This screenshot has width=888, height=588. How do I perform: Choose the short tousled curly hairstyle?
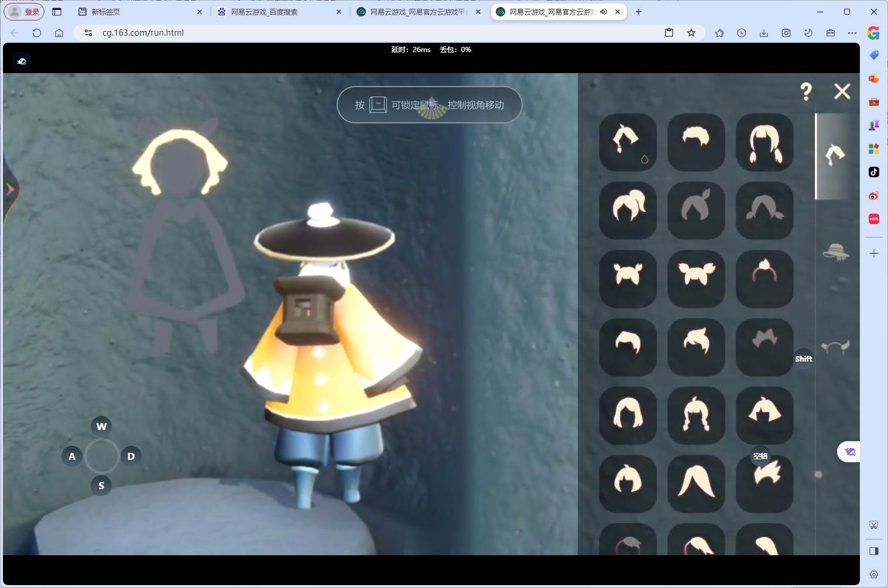(696, 142)
